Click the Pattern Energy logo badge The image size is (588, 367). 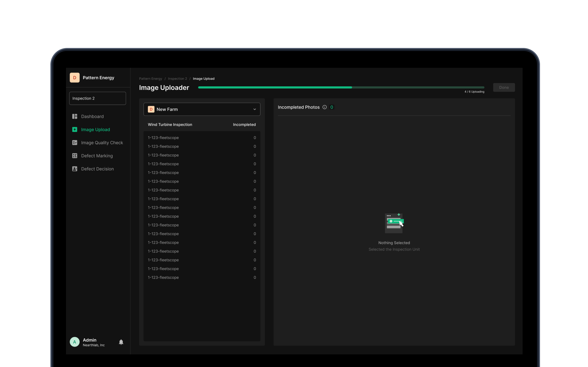pos(75,78)
